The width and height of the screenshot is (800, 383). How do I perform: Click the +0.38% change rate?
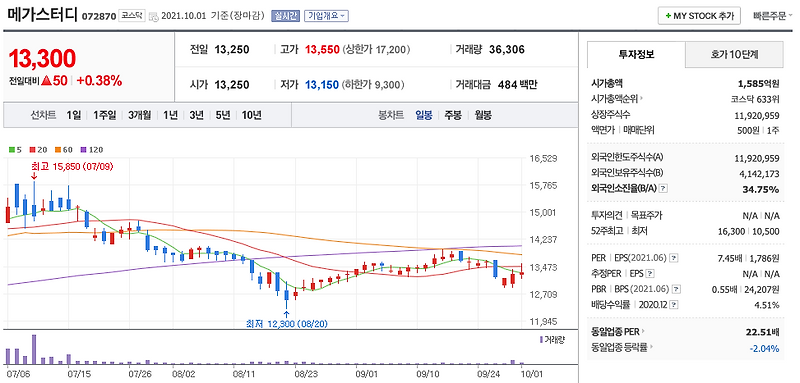coord(99,81)
